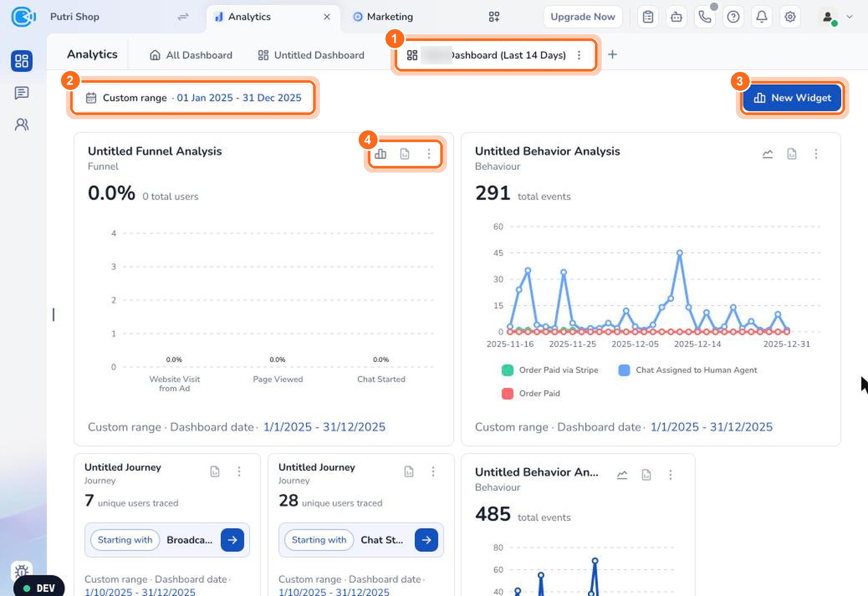Open the three-dot menu on 291 events Behavior widget
868x596 pixels.
click(816, 154)
